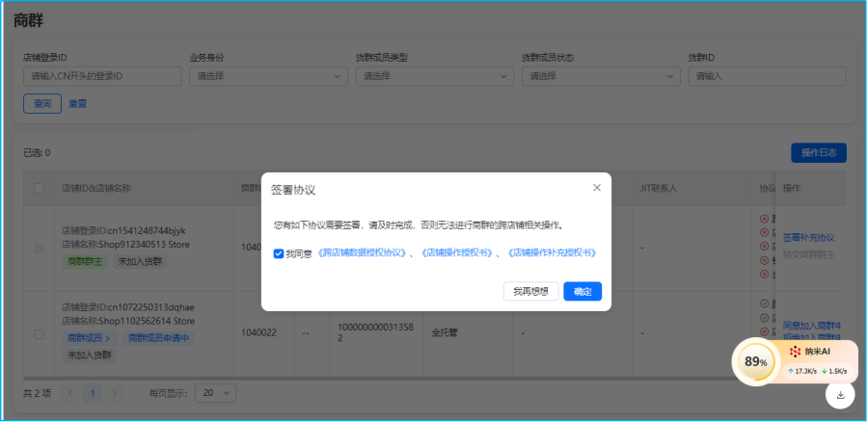Click the upload speed arrow icon
Viewport: 868px width, 422px height.
[x=791, y=371]
